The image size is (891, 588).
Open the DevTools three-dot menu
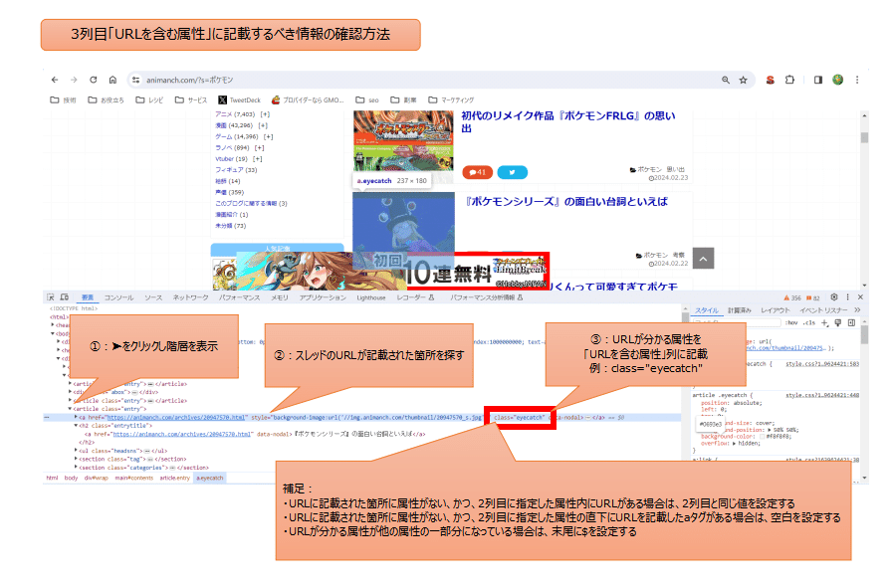[x=847, y=297]
